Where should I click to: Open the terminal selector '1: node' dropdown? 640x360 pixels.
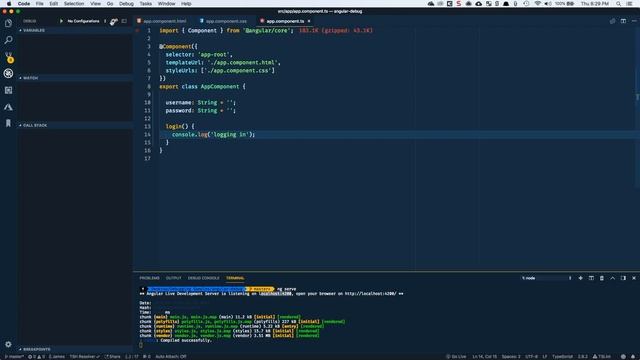(x=547, y=278)
